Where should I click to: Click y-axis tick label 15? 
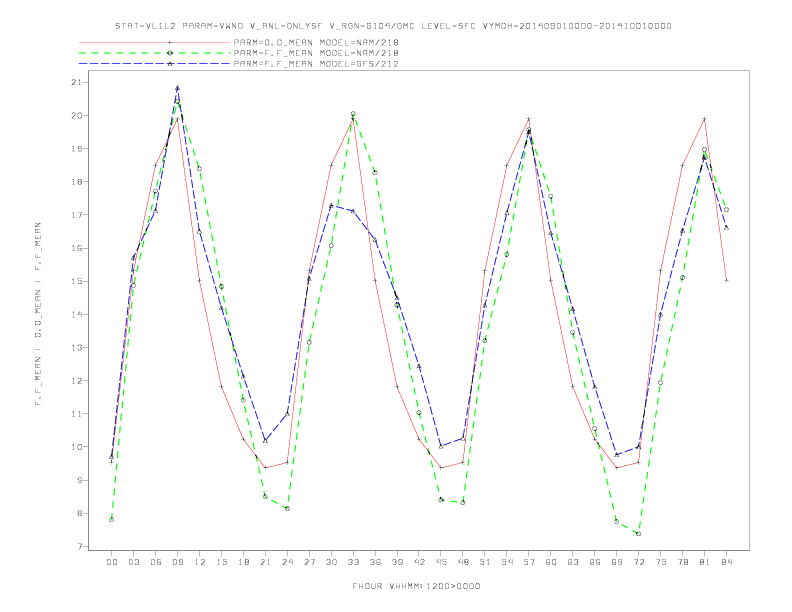pyautogui.click(x=77, y=281)
